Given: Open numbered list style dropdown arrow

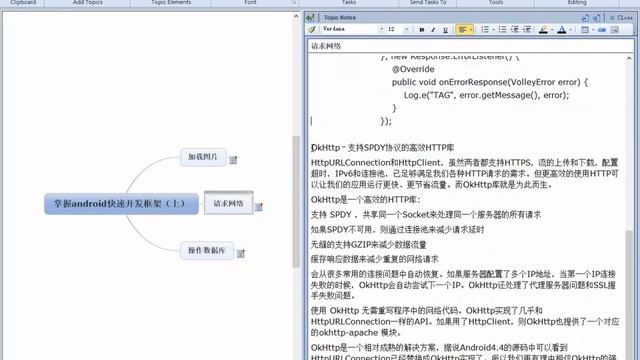Looking at the screenshot, I should (493, 29).
